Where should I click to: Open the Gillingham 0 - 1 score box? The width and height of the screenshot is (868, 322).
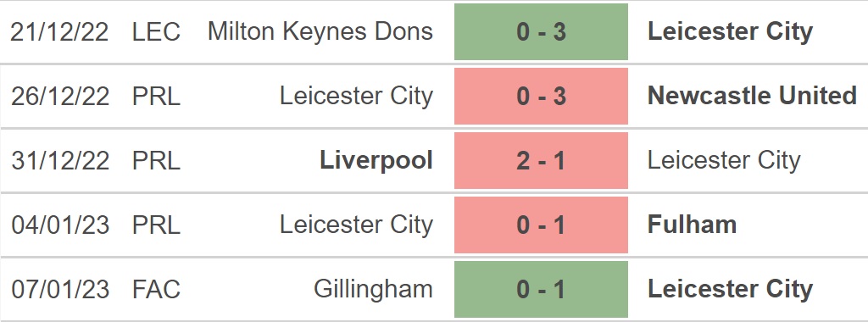coord(541,289)
